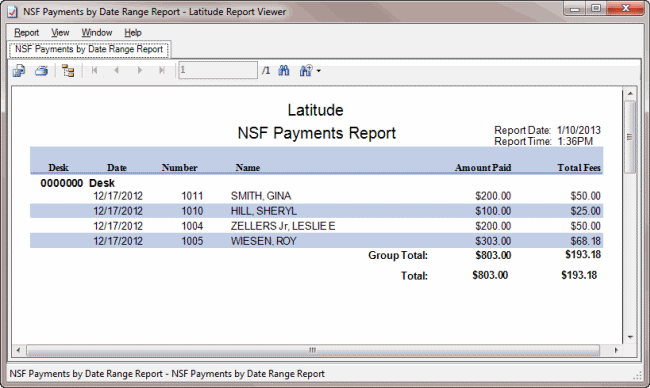Click the name WIESEN, ROY

tap(264, 241)
